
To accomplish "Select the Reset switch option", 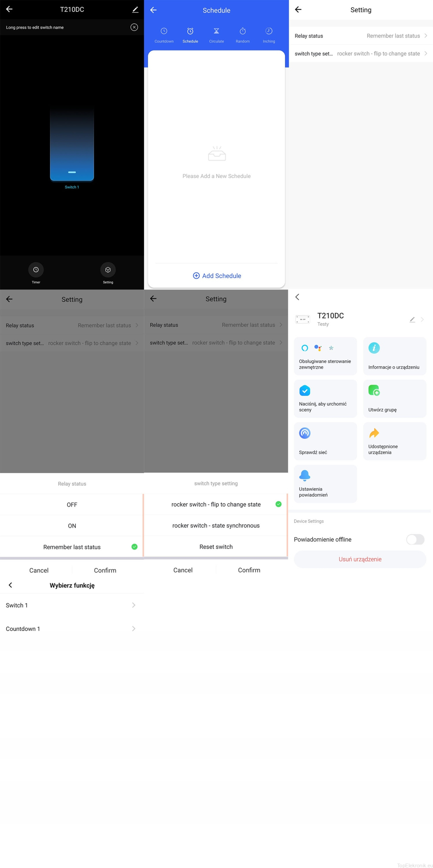I will tap(216, 547).
